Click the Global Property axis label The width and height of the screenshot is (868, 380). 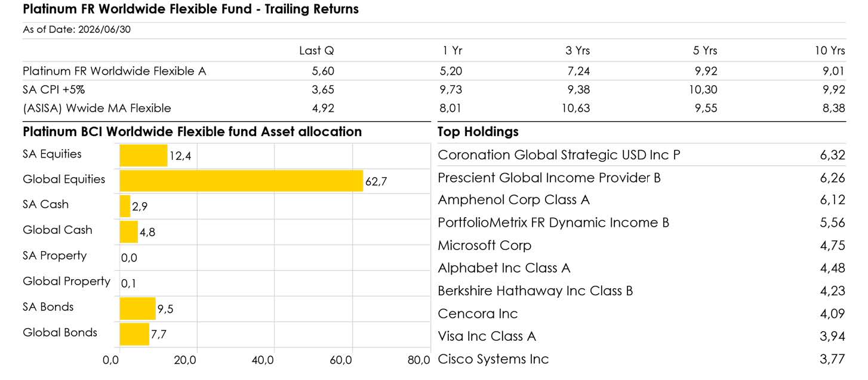pyautogui.click(x=66, y=282)
